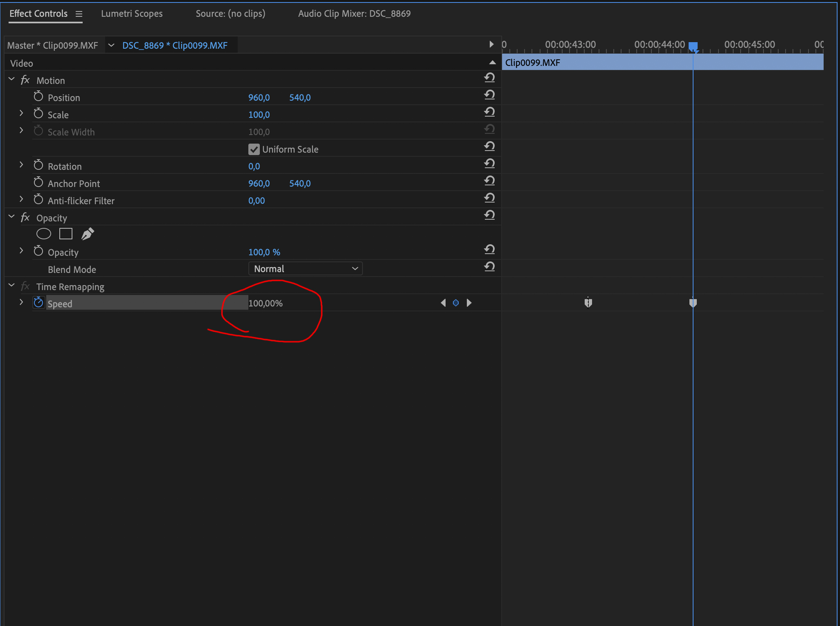Collapse the Motion effect
Viewport: 840px width, 626px height.
click(x=11, y=79)
